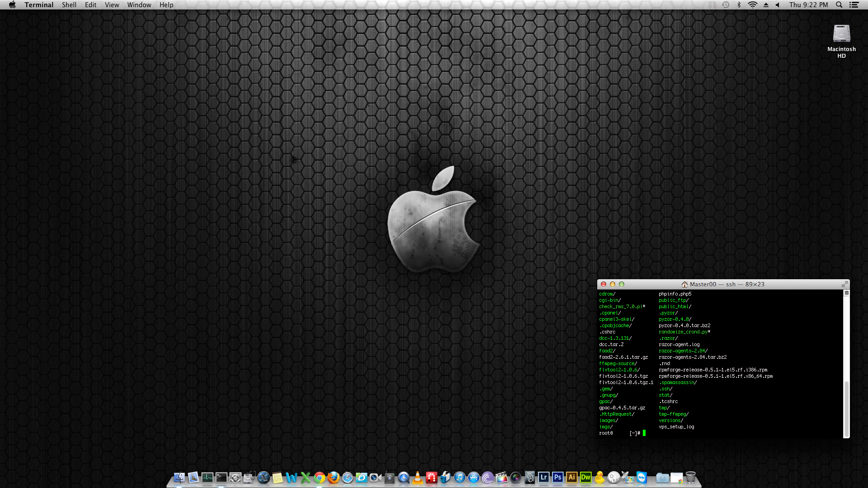
Task: Launch Adobe Illustrator (Ai) from dock
Action: pyautogui.click(x=572, y=477)
